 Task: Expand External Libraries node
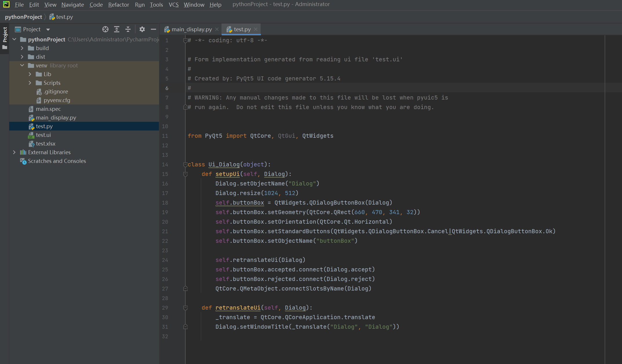(x=14, y=152)
